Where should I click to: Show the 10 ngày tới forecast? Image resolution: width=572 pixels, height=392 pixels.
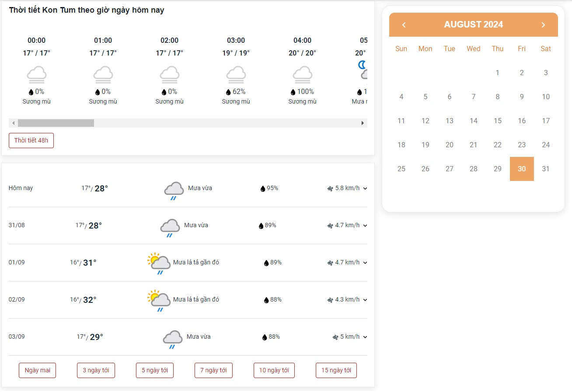pyautogui.click(x=274, y=370)
